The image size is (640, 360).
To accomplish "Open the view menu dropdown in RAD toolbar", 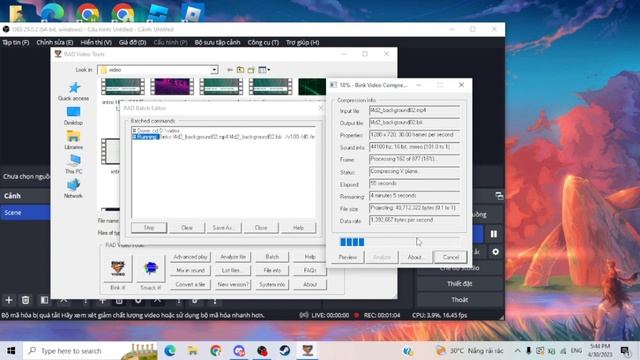I will point(264,70).
